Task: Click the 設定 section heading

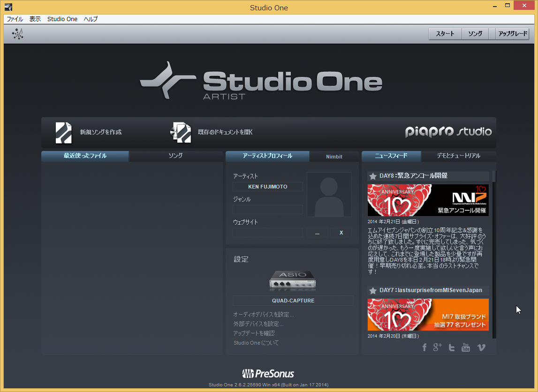Action: 241,259
